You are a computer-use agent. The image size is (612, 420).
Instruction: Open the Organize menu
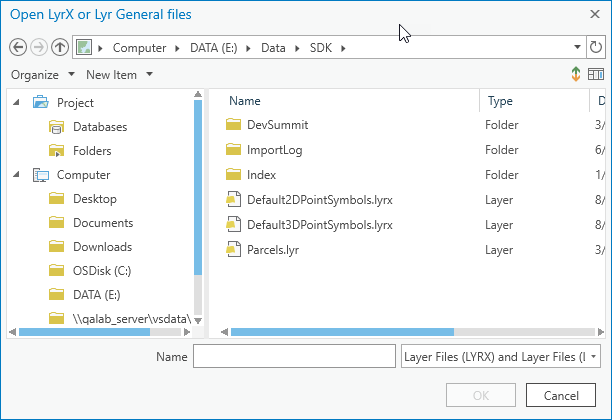pyautogui.click(x=43, y=75)
